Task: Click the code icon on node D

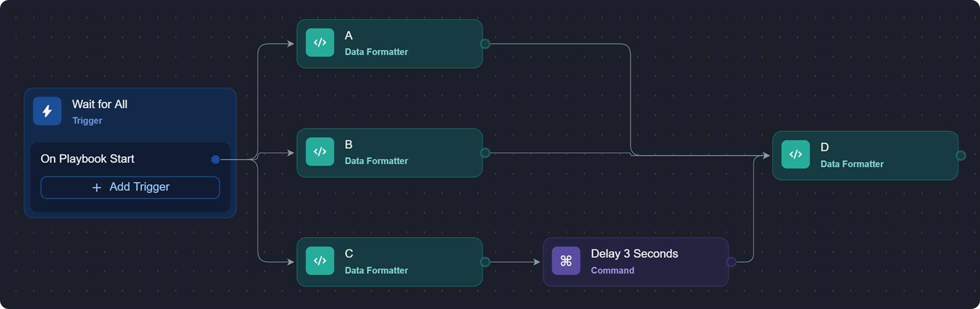Action: [x=795, y=154]
